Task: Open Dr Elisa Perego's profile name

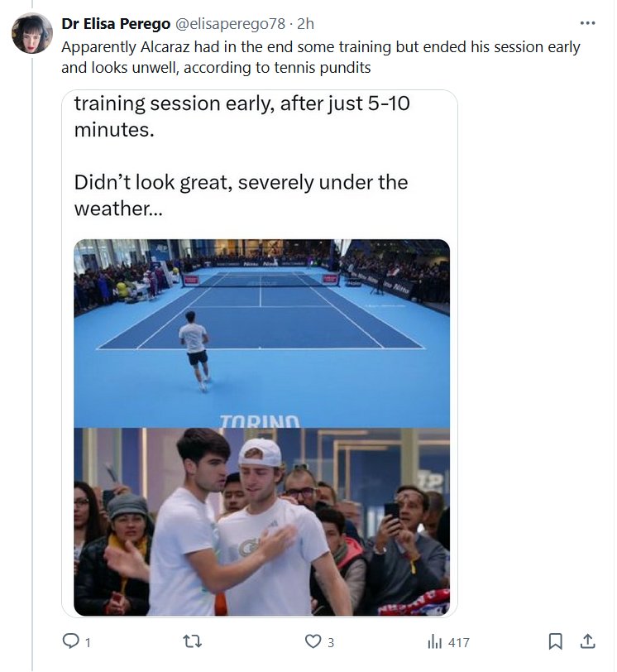Action: tap(116, 23)
